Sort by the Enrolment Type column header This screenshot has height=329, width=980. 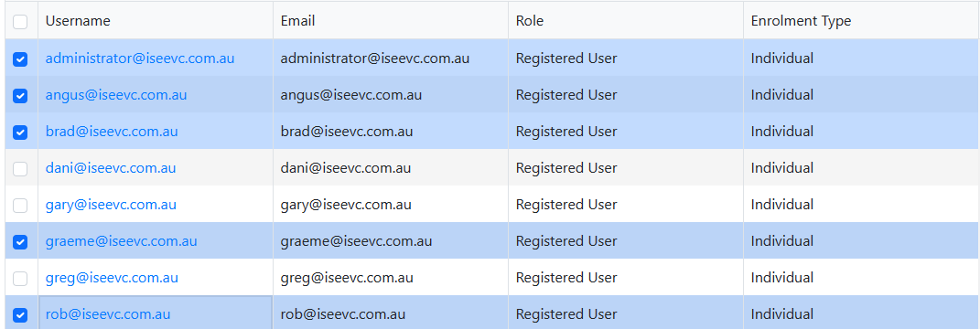point(801,21)
